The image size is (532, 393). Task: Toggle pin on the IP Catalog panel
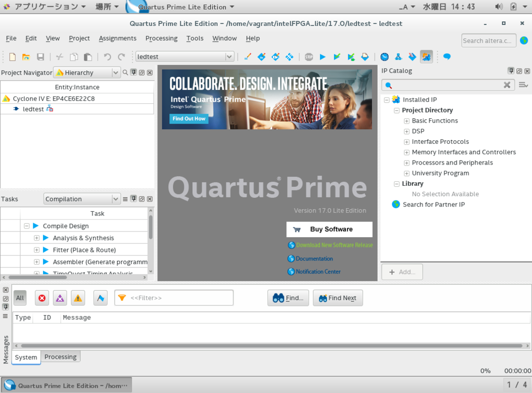tap(511, 71)
